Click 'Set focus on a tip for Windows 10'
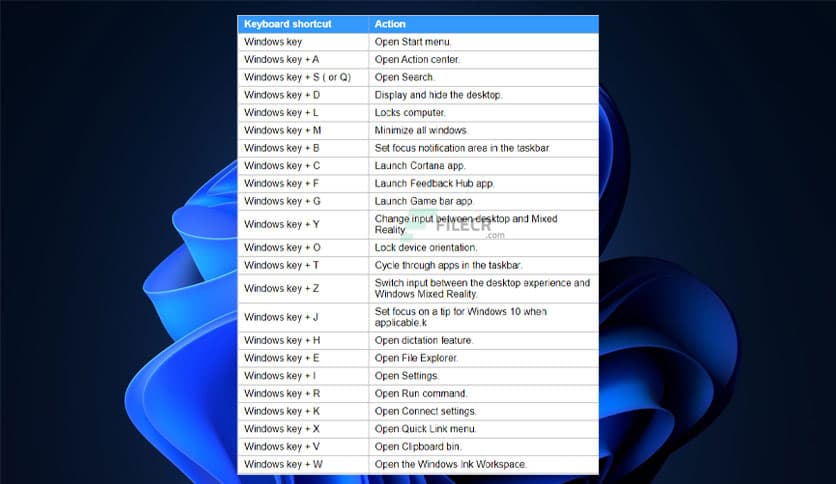 coord(447,311)
